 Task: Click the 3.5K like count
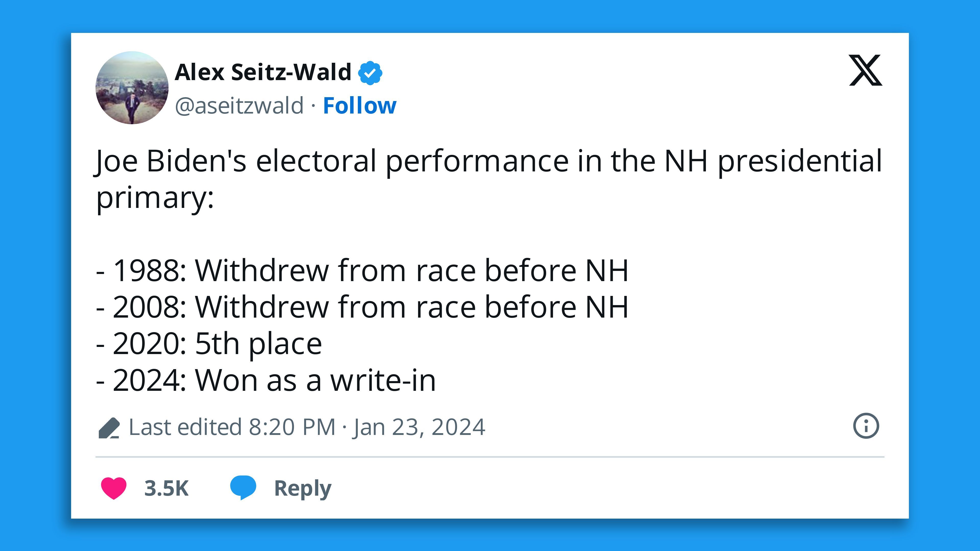(166, 488)
